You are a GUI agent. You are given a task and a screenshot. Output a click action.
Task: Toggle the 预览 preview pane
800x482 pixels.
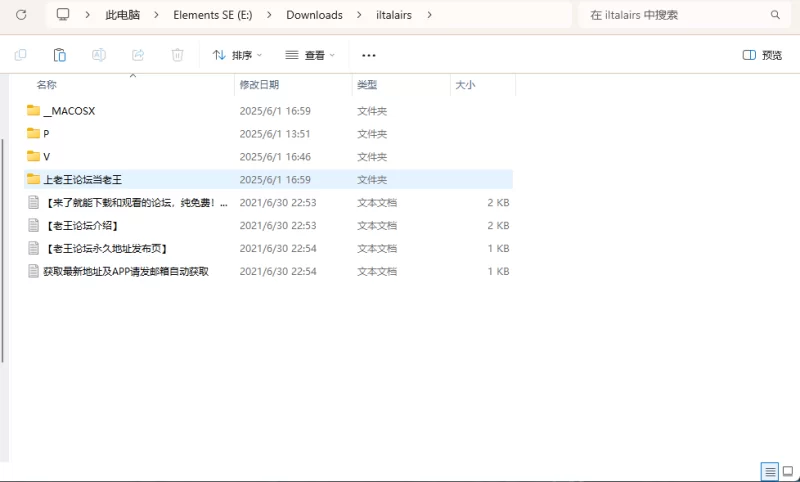(762, 55)
